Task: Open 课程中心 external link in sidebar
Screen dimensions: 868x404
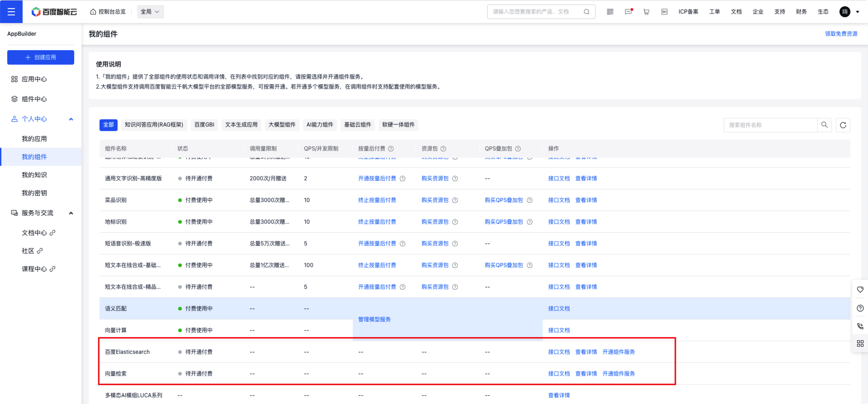Action: [39, 269]
